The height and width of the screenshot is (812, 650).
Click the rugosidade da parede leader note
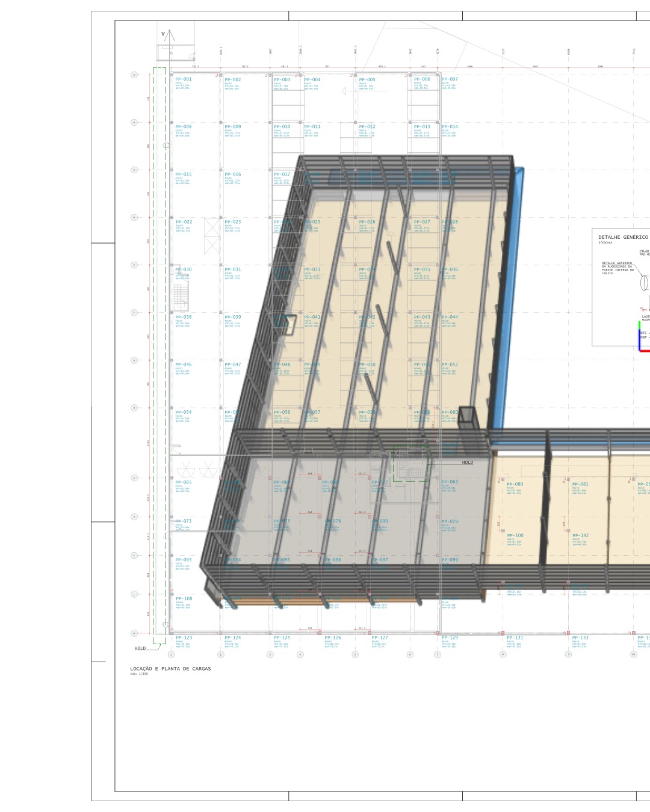pos(617,269)
